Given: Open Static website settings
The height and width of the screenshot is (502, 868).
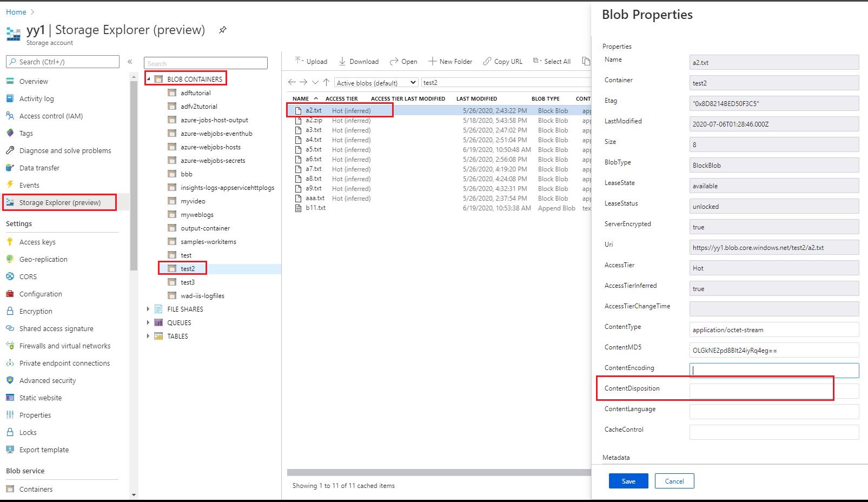Looking at the screenshot, I should pos(40,398).
